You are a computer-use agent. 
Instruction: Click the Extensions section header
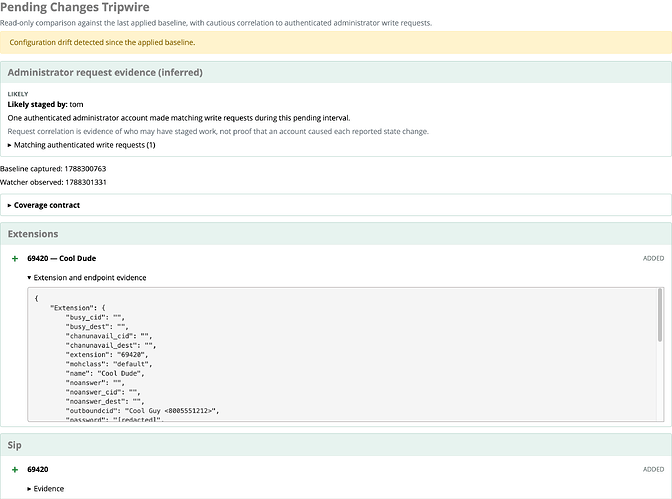coord(336,234)
